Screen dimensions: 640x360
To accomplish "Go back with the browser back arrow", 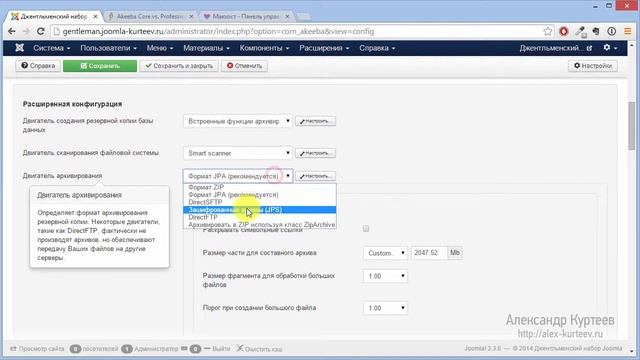I will 12,31.
